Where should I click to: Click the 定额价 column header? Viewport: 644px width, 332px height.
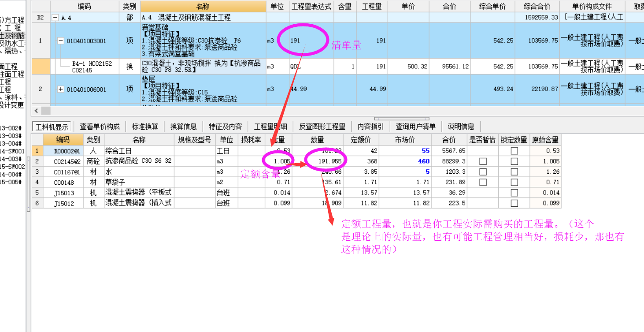coord(361,140)
